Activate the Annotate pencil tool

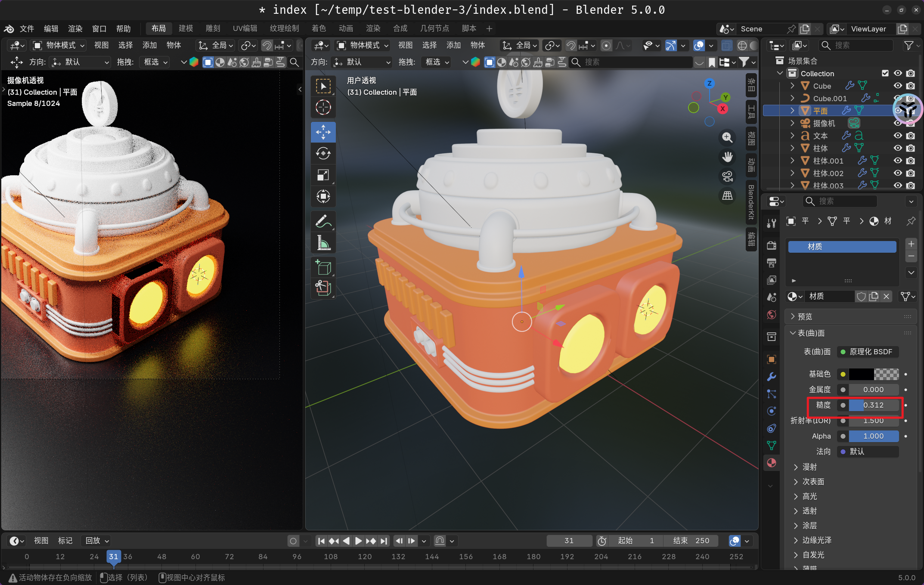(323, 222)
